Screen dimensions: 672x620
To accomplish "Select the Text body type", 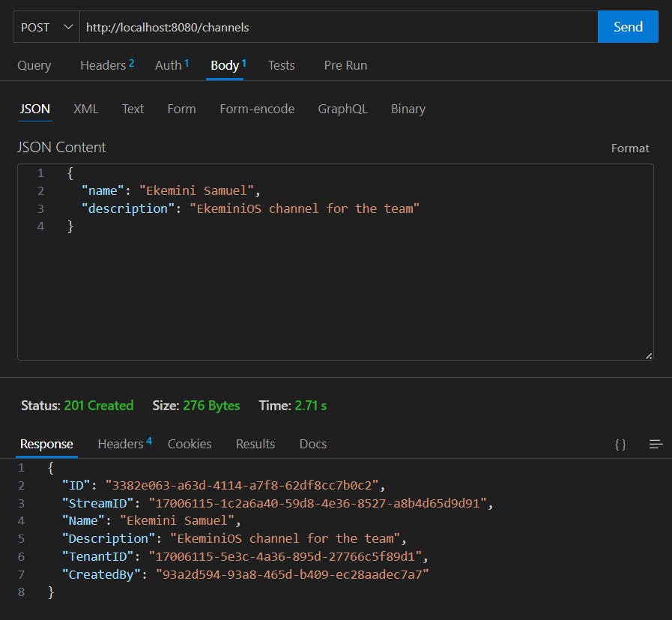I will 133,109.
